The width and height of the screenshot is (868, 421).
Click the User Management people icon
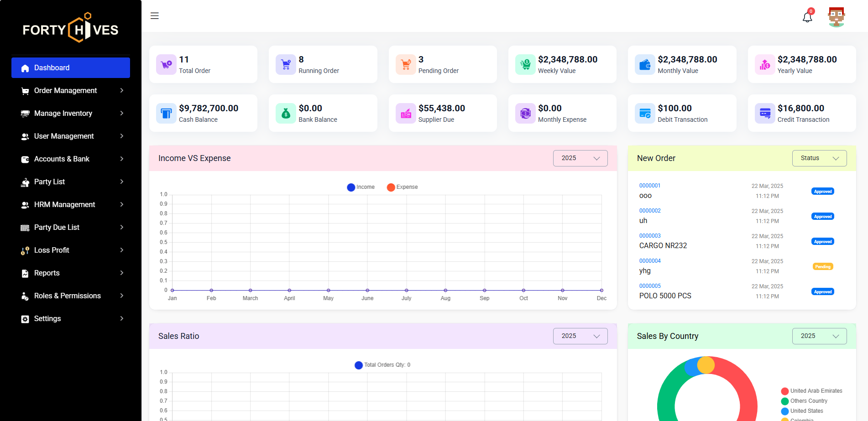pos(25,136)
